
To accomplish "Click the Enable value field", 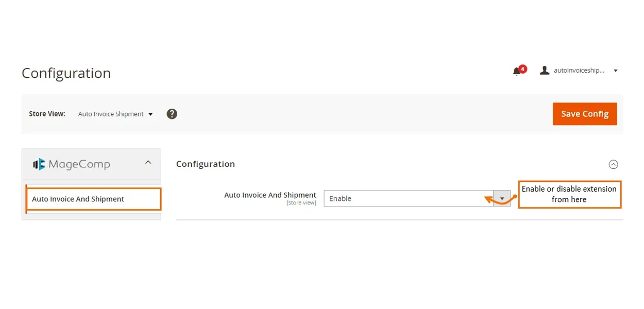I will (408, 198).
